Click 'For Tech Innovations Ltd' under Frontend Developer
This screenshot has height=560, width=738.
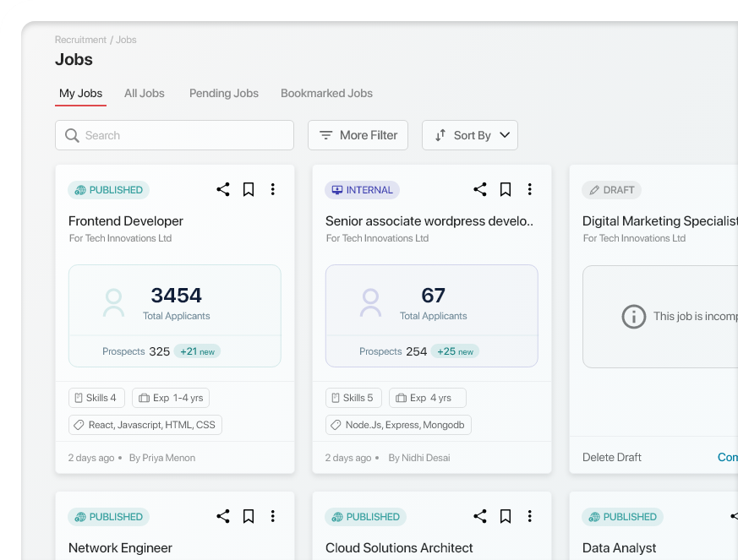tap(121, 238)
